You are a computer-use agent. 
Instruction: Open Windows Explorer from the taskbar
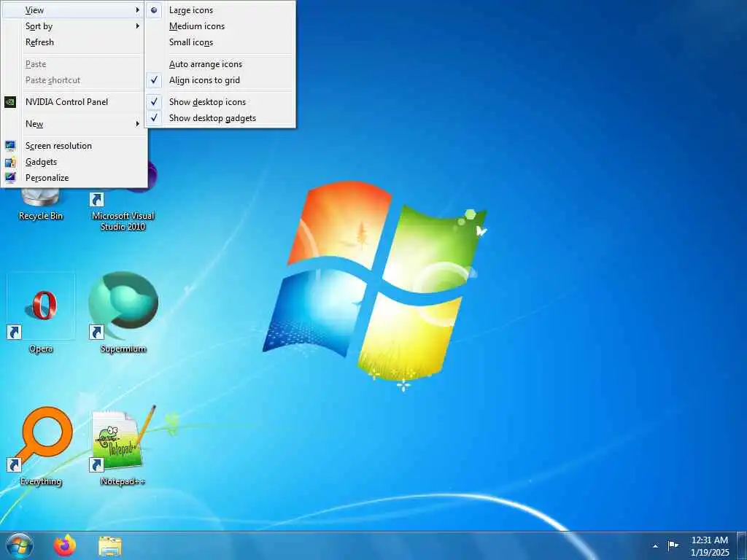110,546
